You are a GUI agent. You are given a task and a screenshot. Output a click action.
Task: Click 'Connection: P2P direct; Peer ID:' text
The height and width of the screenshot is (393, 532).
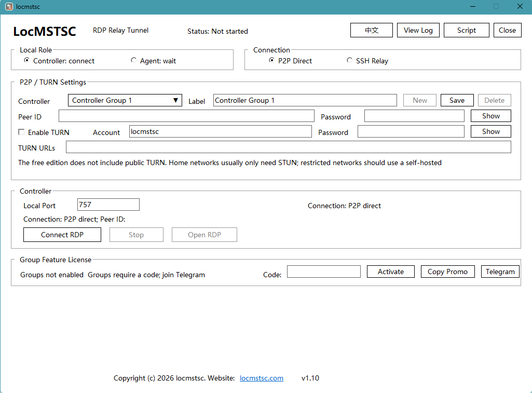74,219
